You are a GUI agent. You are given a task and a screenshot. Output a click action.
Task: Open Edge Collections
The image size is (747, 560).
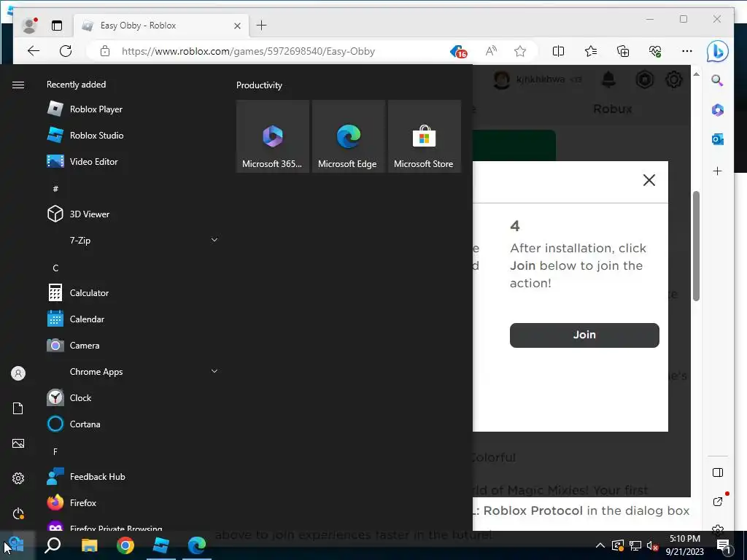[623, 51]
